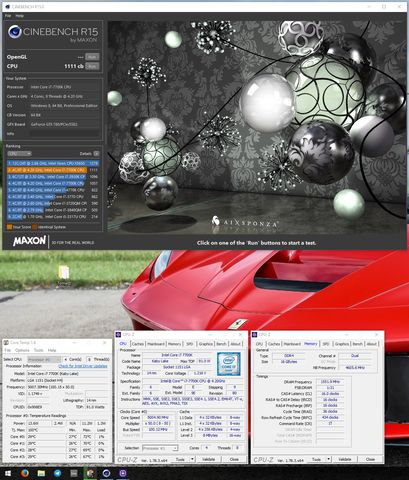Switch to Mainboard tab in left CPU-Z window
The image size is (409, 480).
click(x=156, y=344)
